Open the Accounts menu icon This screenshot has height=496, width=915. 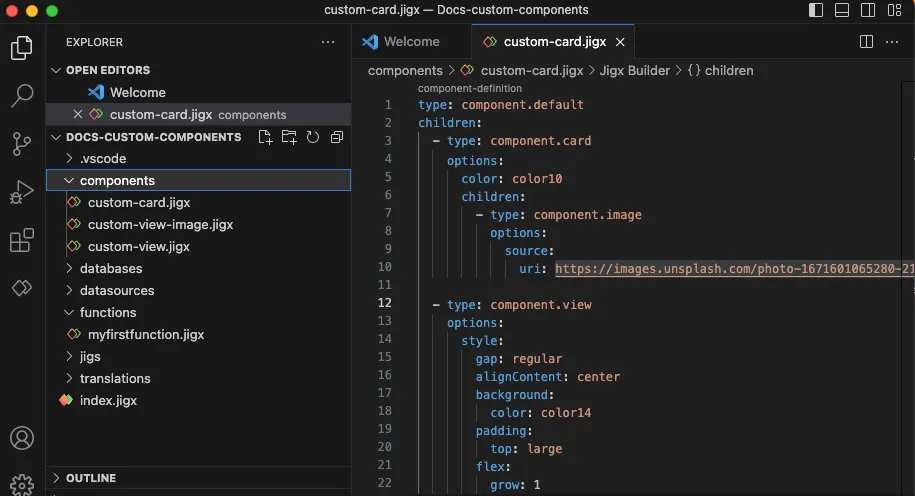(22, 438)
